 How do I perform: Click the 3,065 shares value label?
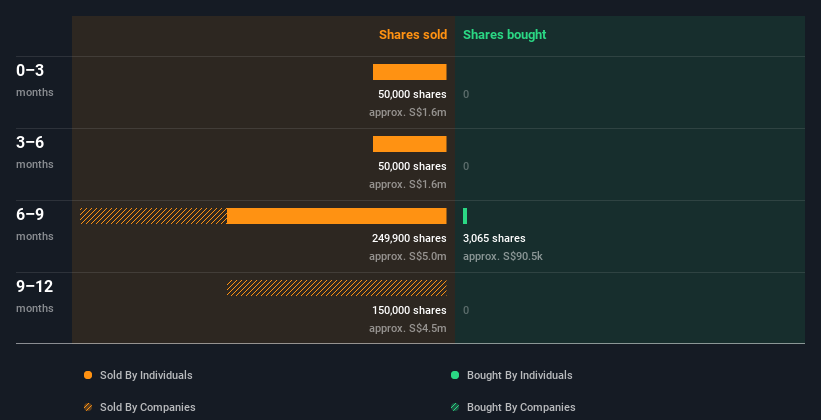494,238
